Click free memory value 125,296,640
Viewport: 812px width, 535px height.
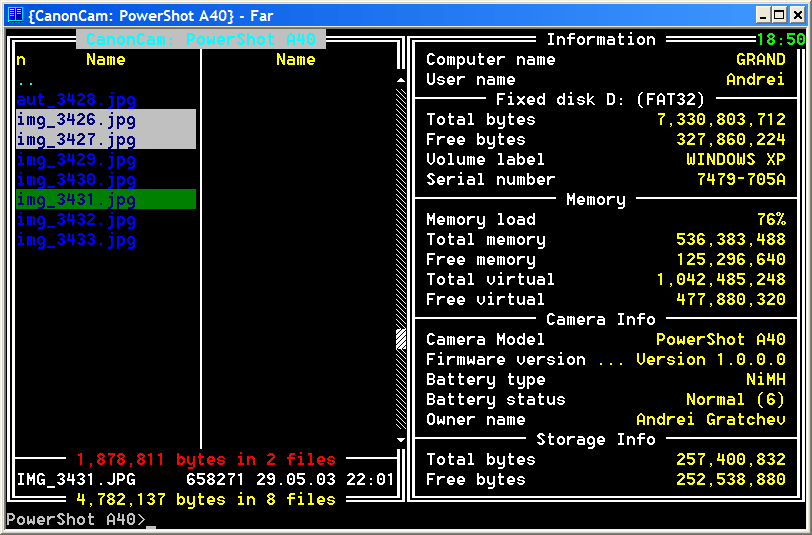click(731, 259)
